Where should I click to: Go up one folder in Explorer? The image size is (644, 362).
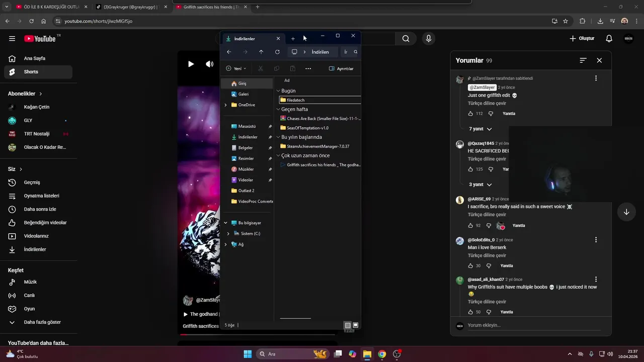261,52
